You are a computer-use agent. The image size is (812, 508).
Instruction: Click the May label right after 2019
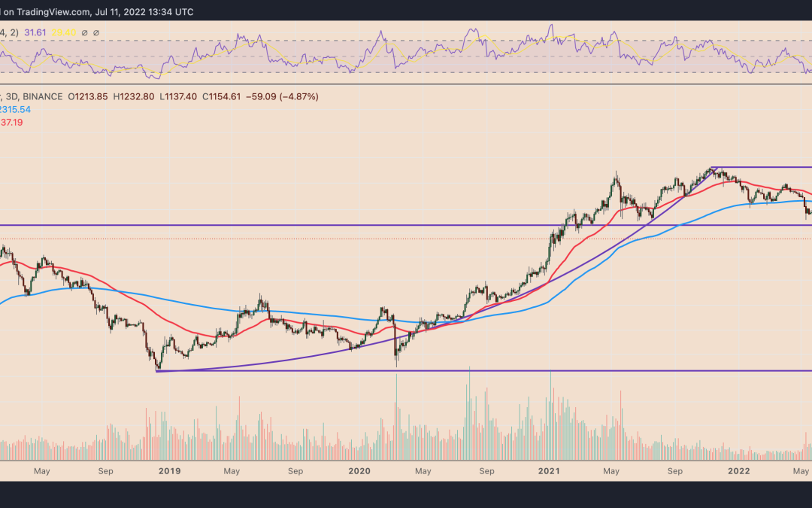(232, 470)
